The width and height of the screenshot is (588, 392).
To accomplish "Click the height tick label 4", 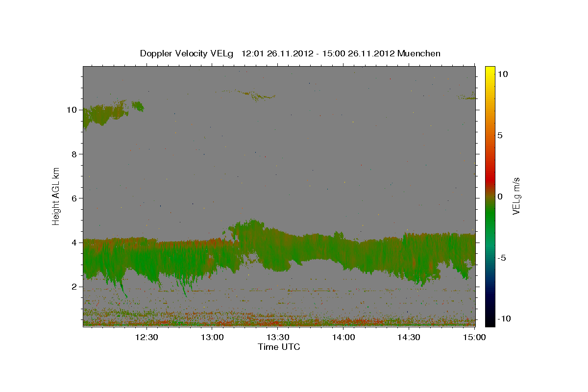I will [x=74, y=243].
